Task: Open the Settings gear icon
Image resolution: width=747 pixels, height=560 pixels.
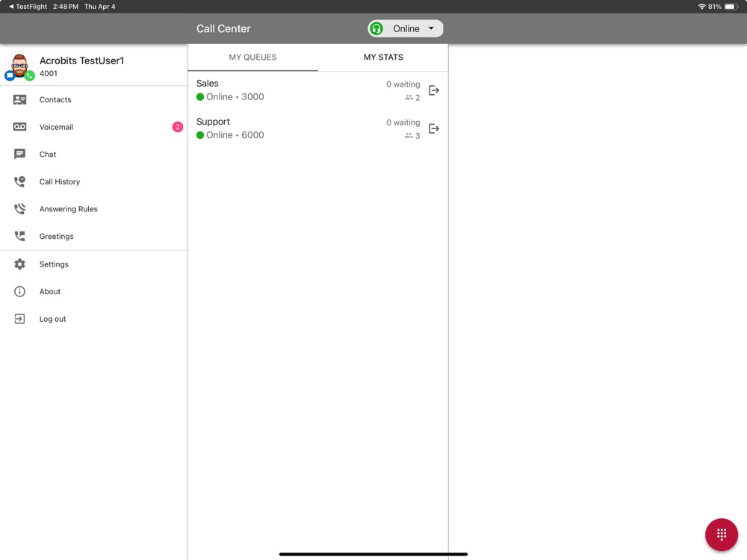Action: coord(19,264)
